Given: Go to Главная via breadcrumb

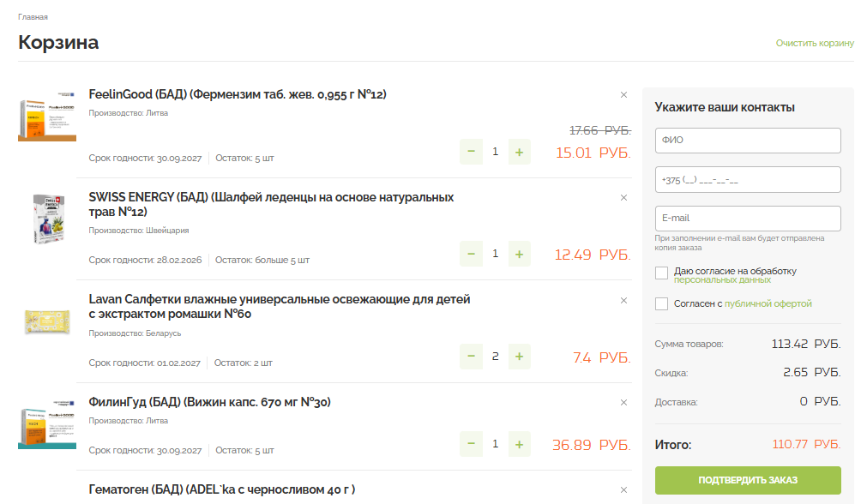Looking at the screenshot, I should (x=33, y=17).
